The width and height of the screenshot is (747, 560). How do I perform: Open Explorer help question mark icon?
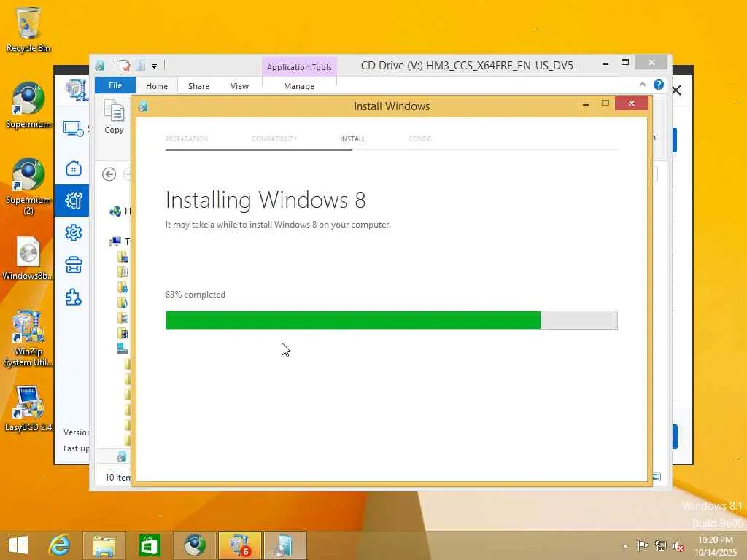(659, 85)
